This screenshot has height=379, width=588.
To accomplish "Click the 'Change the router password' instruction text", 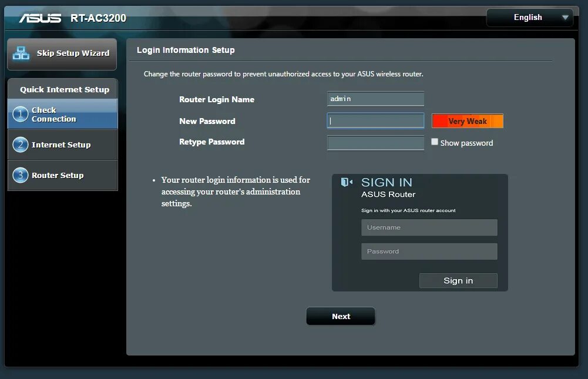I will [284, 74].
